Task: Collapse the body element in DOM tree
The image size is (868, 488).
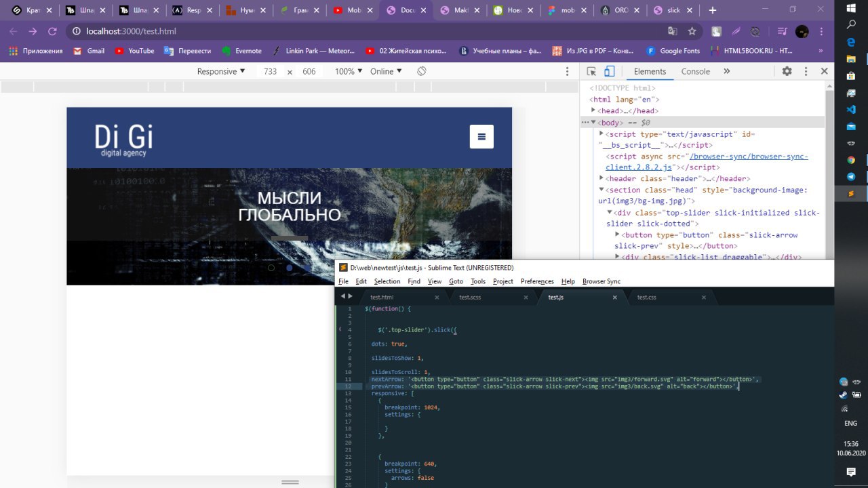Action: (x=593, y=123)
